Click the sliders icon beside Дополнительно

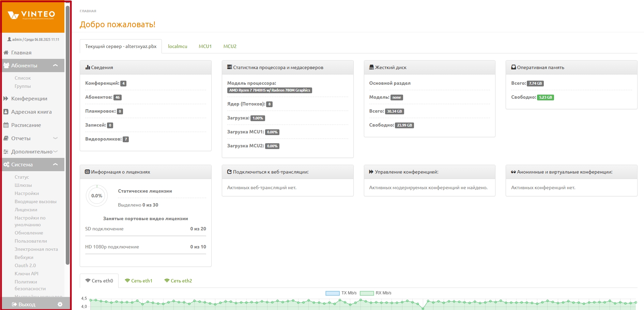click(x=6, y=152)
